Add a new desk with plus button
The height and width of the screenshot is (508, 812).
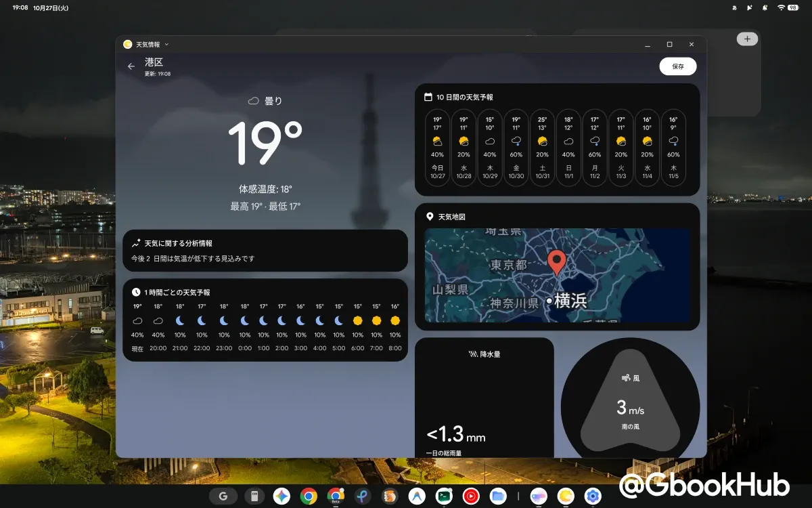coord(747,39)
